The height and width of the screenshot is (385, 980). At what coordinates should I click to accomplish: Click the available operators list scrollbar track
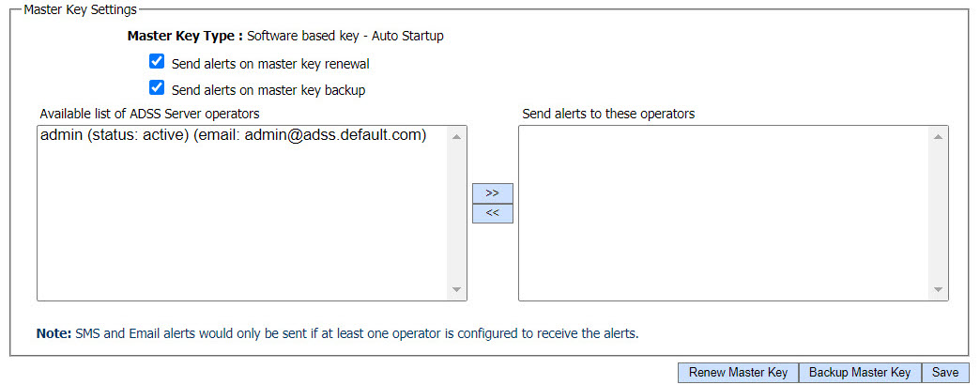(457, 213)
